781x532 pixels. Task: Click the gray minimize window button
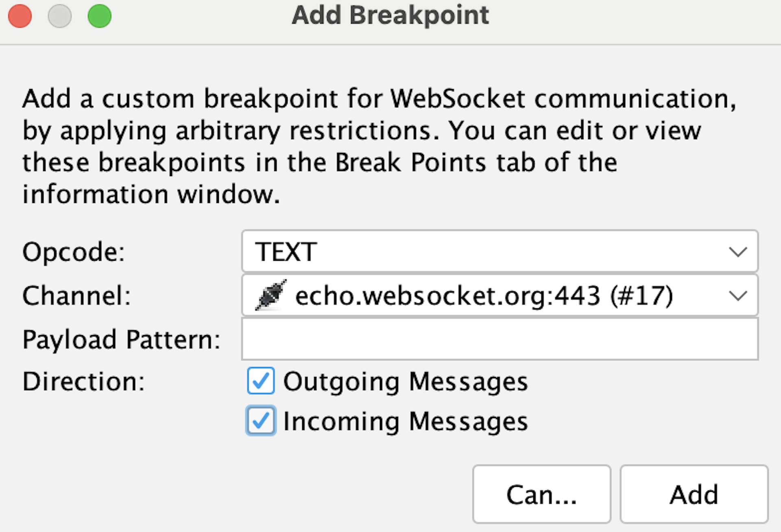pyautogui.click(x=60, y=16)
